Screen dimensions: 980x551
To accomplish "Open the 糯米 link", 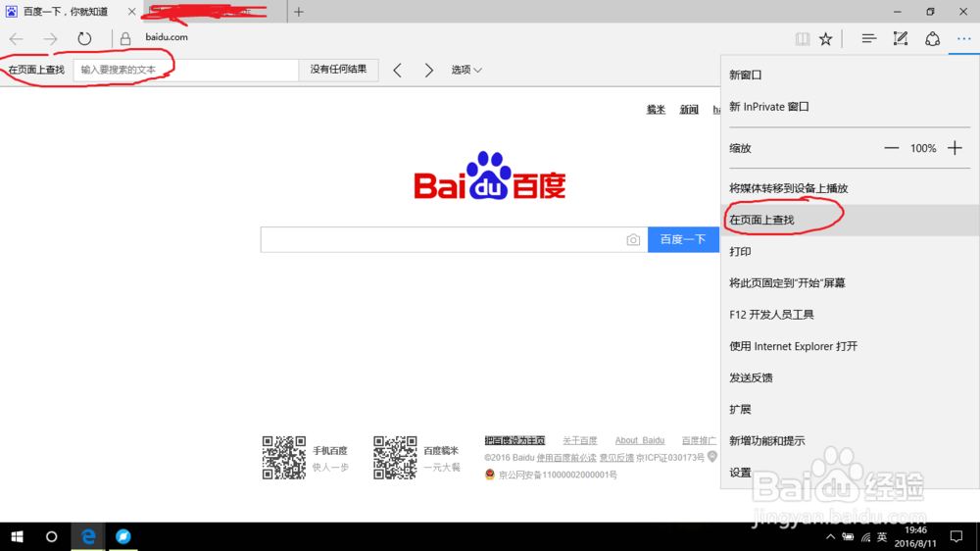I will tap(656, 110).
